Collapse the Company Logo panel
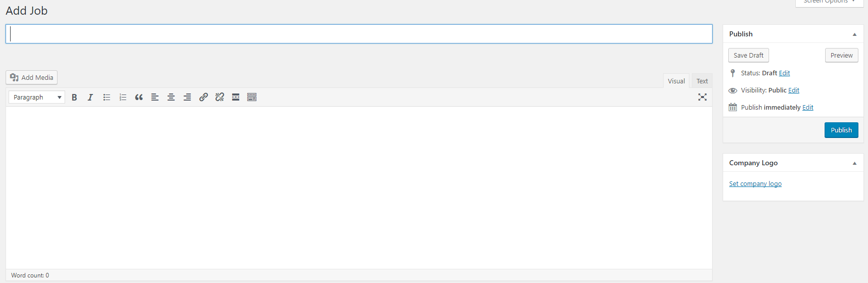The width and height of the screenshot is (868, 283). (854, 163)
